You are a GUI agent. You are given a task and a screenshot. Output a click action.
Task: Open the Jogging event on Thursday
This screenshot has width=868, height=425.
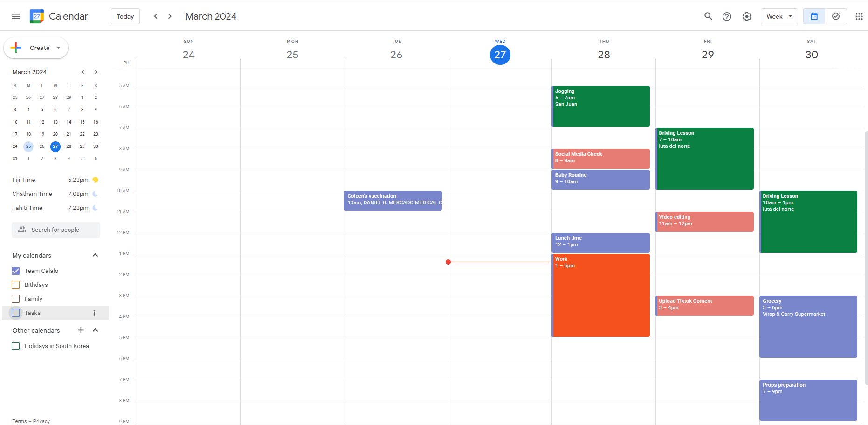click(600, 106)
